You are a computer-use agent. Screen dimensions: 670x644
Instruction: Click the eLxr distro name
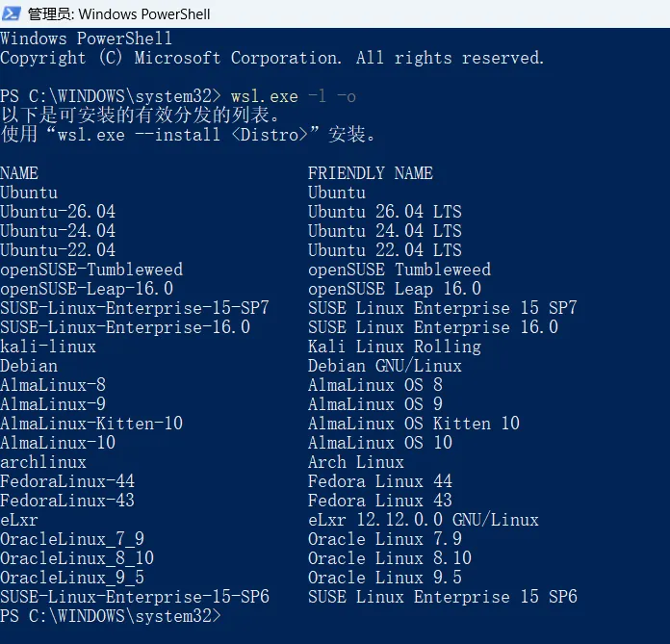point(19,520)
